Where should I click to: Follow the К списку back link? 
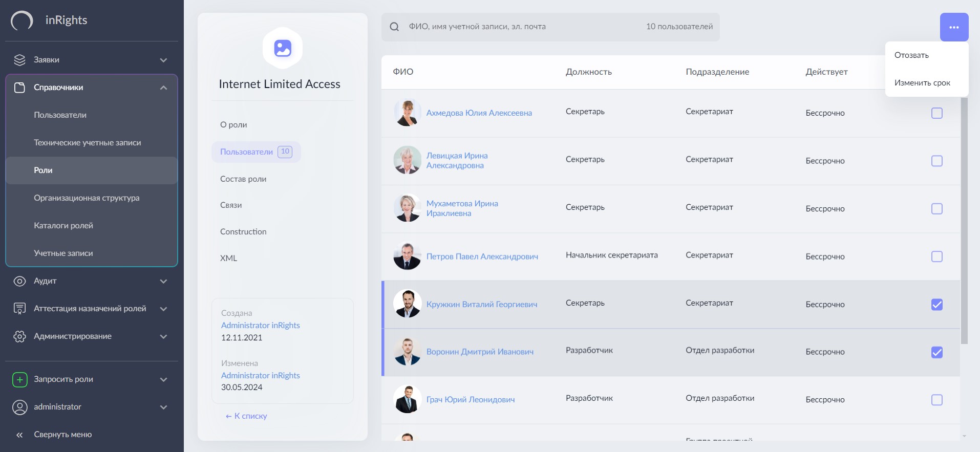[247, 416]
